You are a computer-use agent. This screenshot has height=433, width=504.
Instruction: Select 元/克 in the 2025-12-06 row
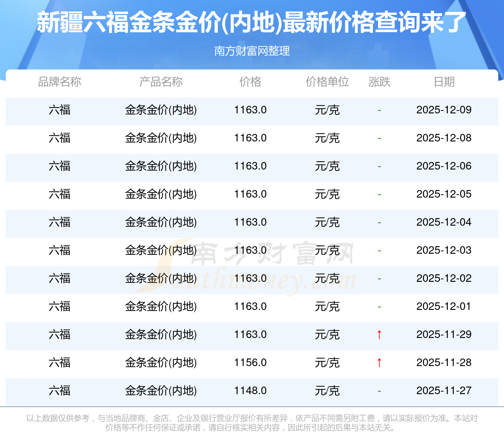pos(327,166)
